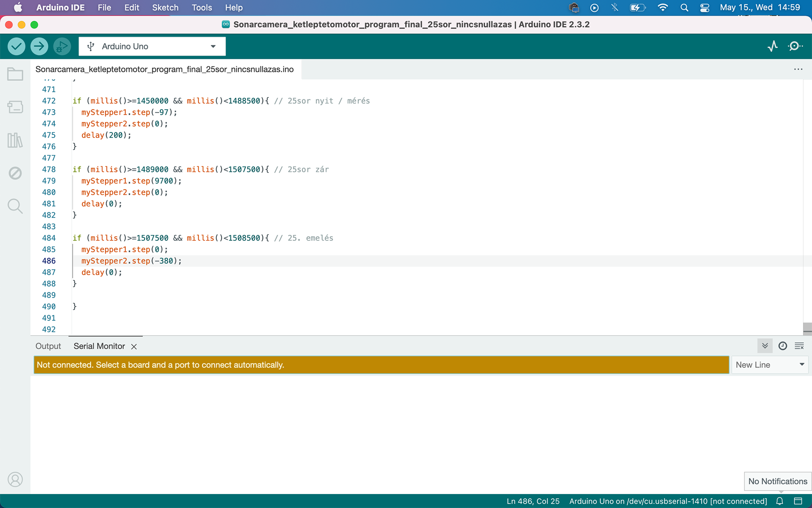Open the Arduino Uno board selector
This screenshot has height=508, width=812.
click(152, 46)
